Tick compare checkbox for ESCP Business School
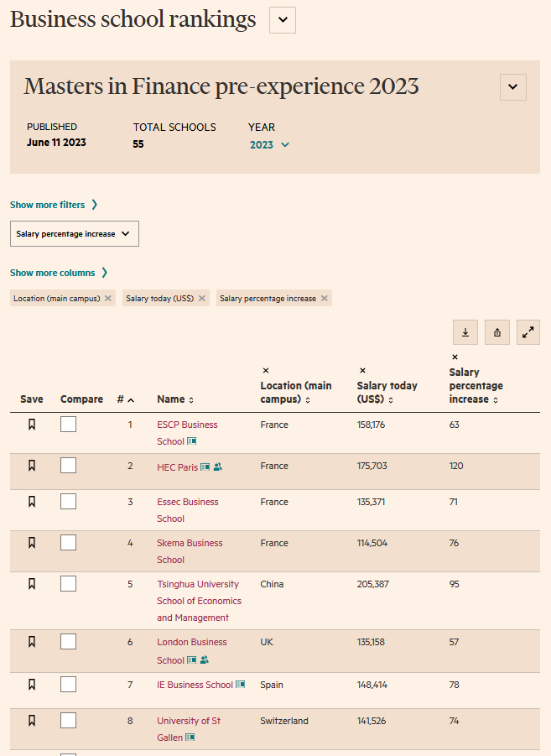 68,425
